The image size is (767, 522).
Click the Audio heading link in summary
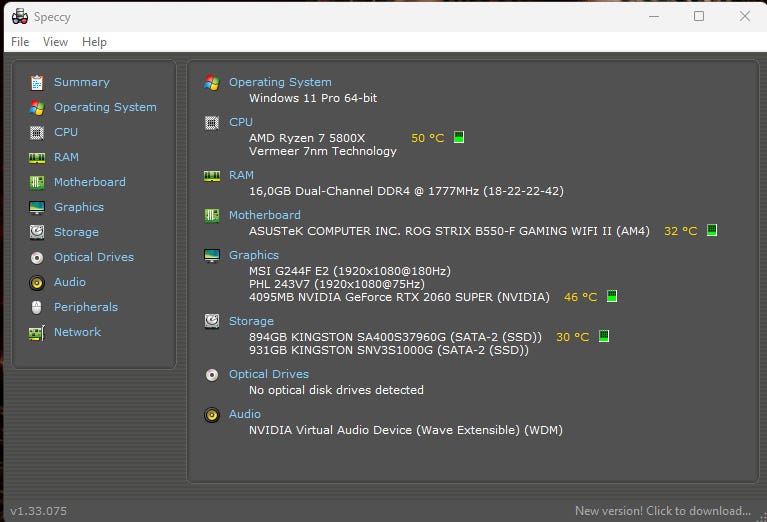tap(245, 414)
